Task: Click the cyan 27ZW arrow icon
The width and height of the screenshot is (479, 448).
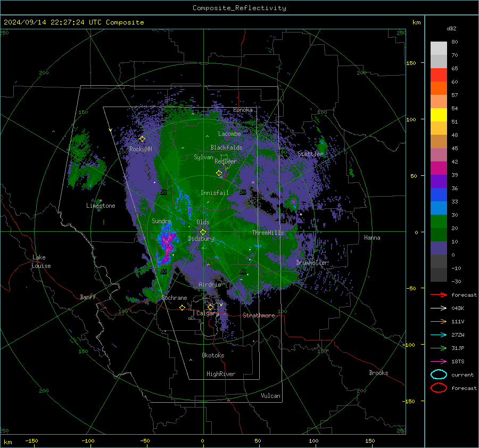Action: pos(439,335)
